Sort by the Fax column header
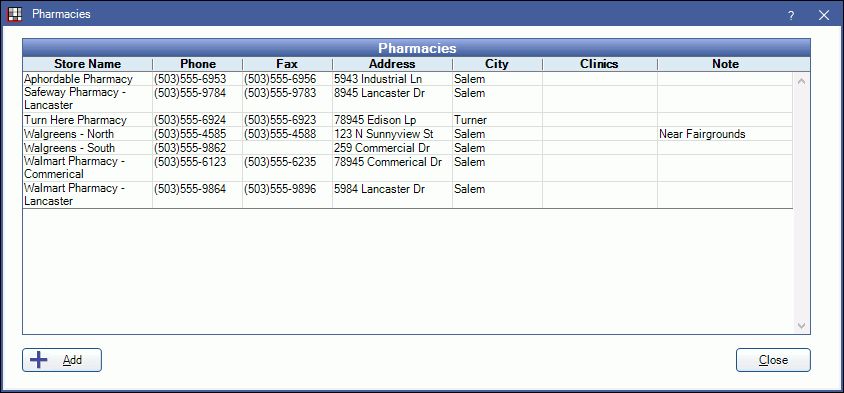This screenshot has width=844, height=393. pyautogui.click(x=287, y=64)
